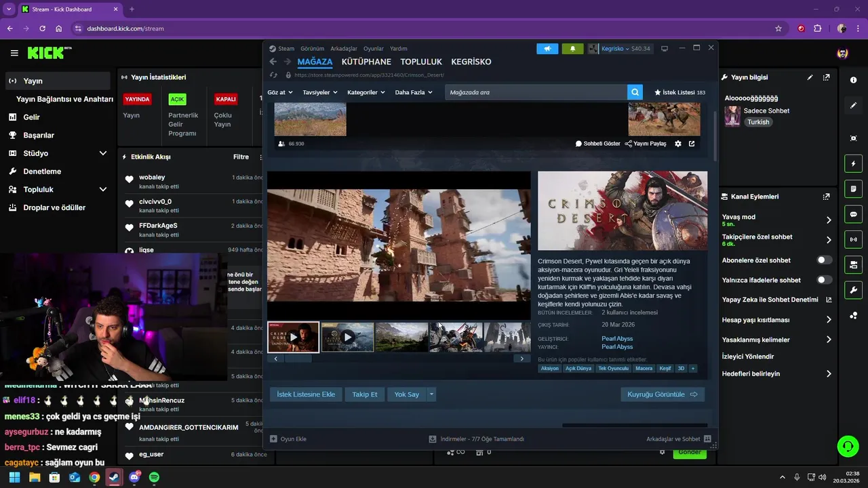868x488 pixels.
Task: Click the wrench icon in Kick's right rail
Action: pos(853,290)
